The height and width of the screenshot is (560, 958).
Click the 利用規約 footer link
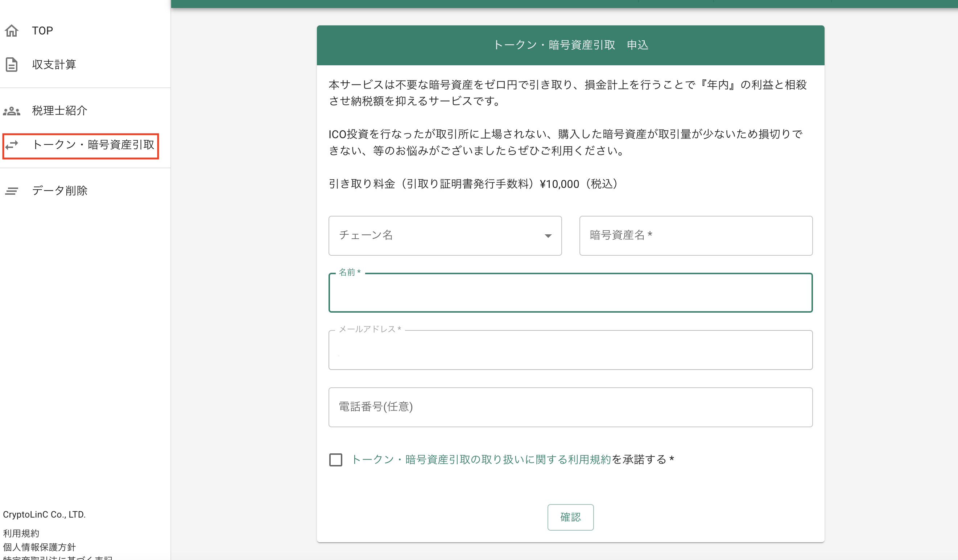[x=21, y=534]
